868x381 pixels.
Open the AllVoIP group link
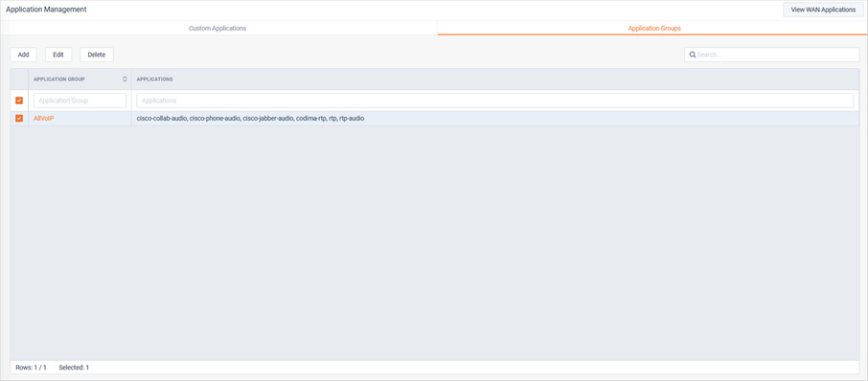click(44, 119)
